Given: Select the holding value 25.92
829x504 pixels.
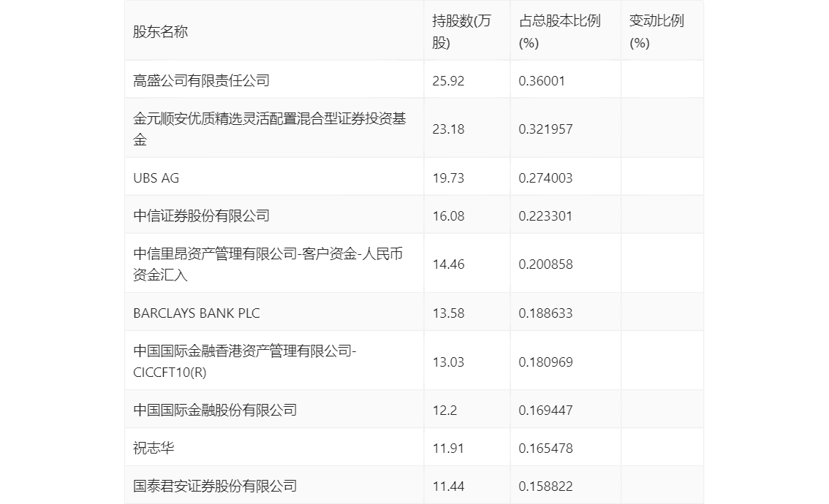Looking at the screenshot, I should (448, 81).
